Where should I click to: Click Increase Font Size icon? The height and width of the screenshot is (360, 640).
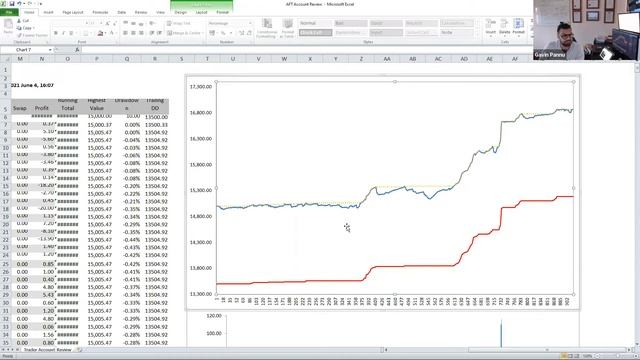pyautogui.click(x=108, y=23)
